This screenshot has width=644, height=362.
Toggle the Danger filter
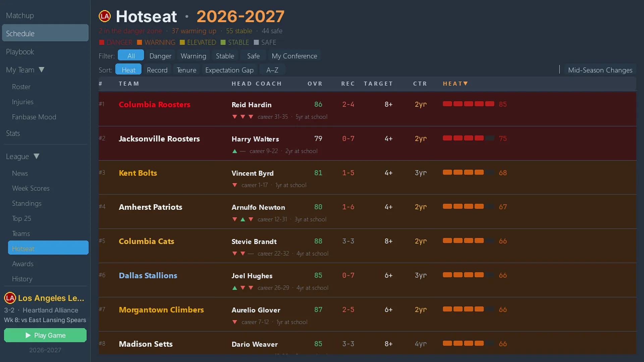tap(160, 56)
